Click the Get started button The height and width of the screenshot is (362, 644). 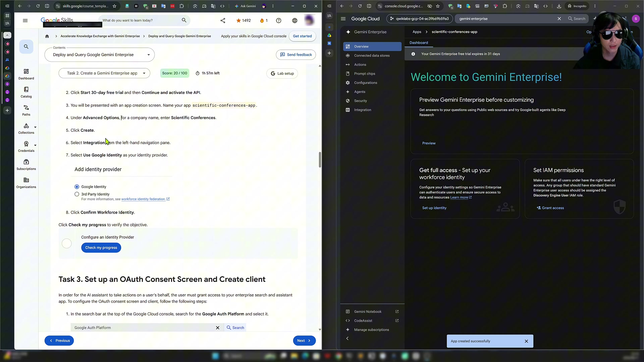(x=302, y=36)
